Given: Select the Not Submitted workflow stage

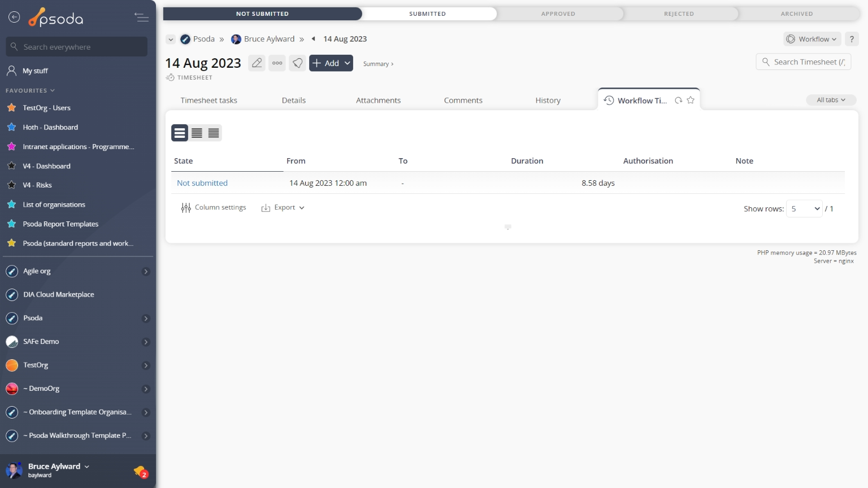Looking at the screenshot, I should pos(262,14).
